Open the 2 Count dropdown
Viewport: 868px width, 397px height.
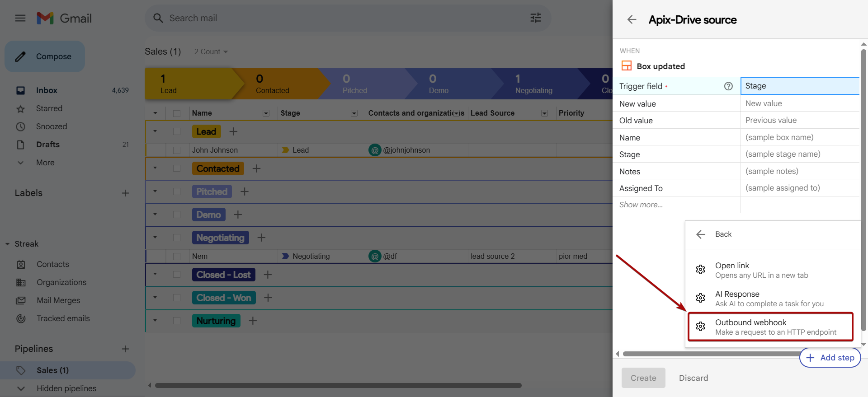[x=211, y=52]
